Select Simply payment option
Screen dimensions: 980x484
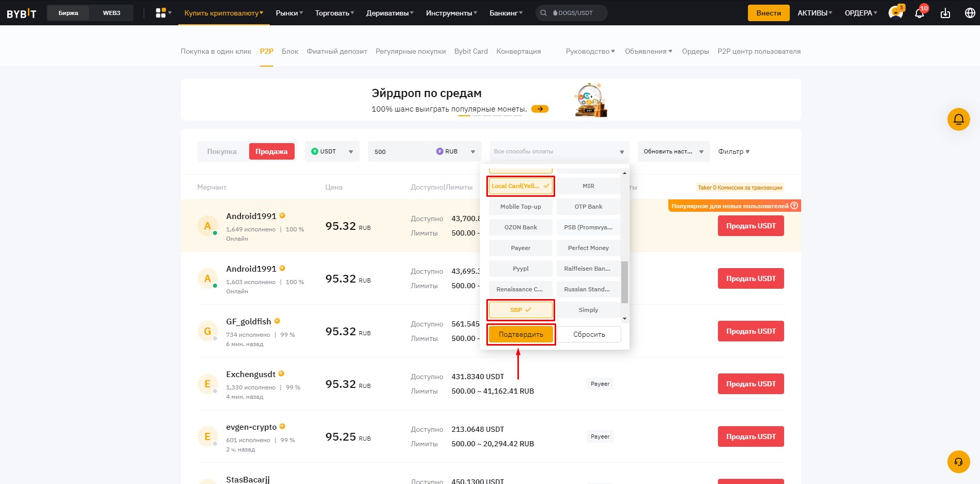point(588,310)
